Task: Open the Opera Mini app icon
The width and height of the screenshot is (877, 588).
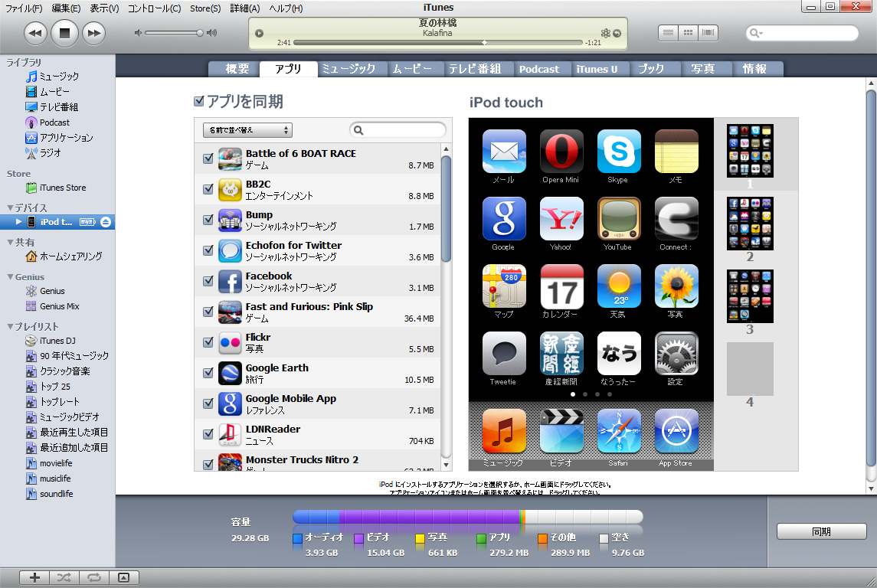Action: pos(561,152)
